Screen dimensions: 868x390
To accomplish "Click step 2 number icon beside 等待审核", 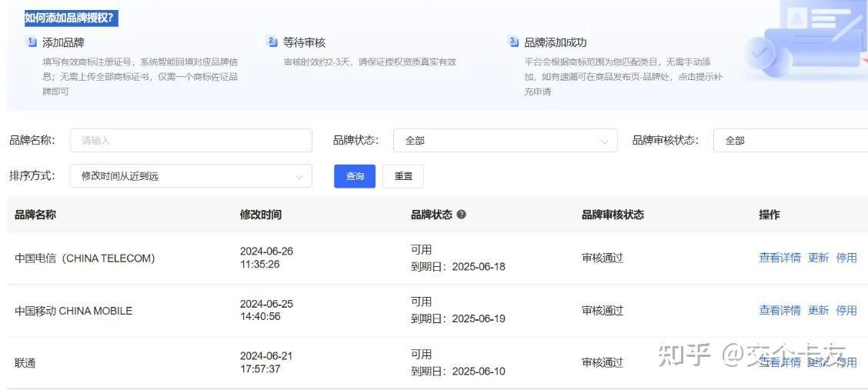I will (x=272, y=42).
